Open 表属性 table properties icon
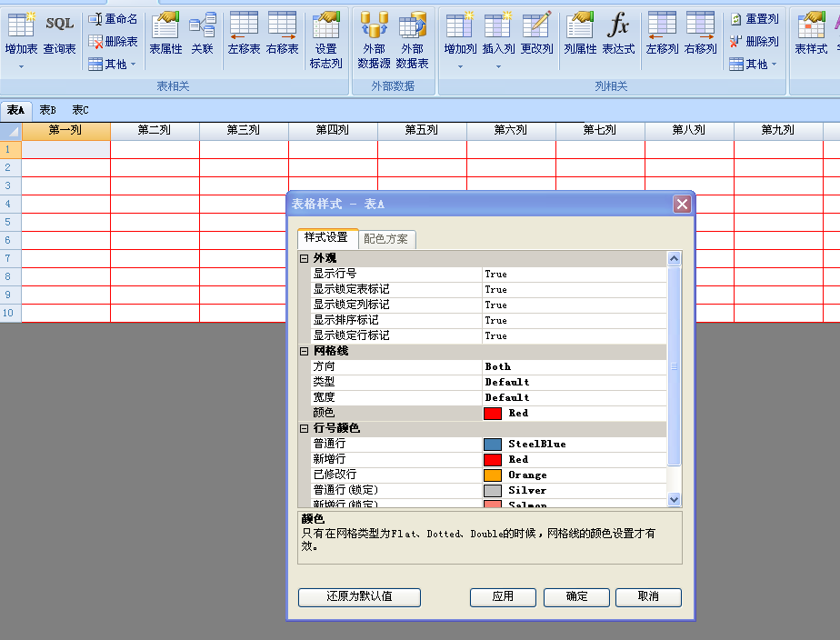The width and height of the screenshot is (840, 640). (x=165, y=33)
